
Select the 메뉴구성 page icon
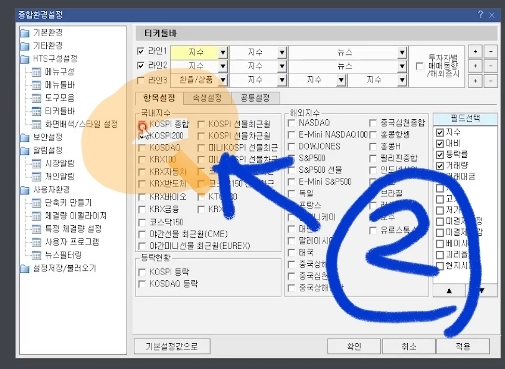tap(36, 72)
